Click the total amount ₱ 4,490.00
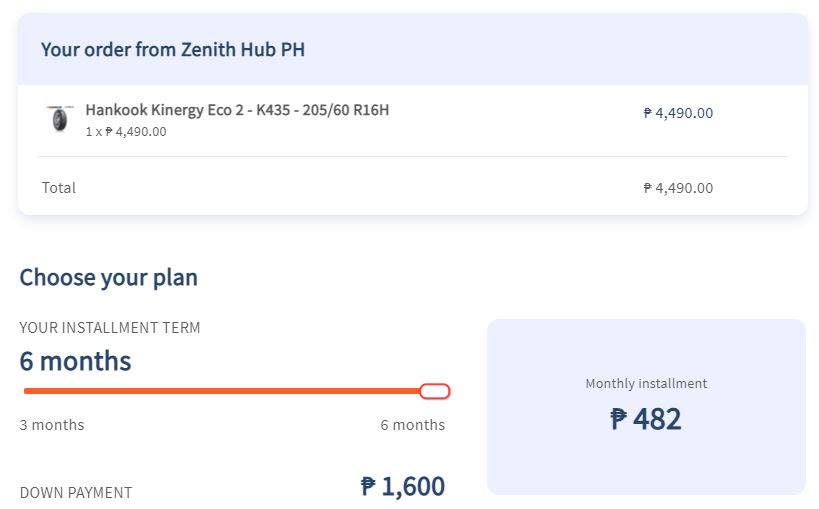Viewport: 819px width, 509px height. tap(678, 188)
